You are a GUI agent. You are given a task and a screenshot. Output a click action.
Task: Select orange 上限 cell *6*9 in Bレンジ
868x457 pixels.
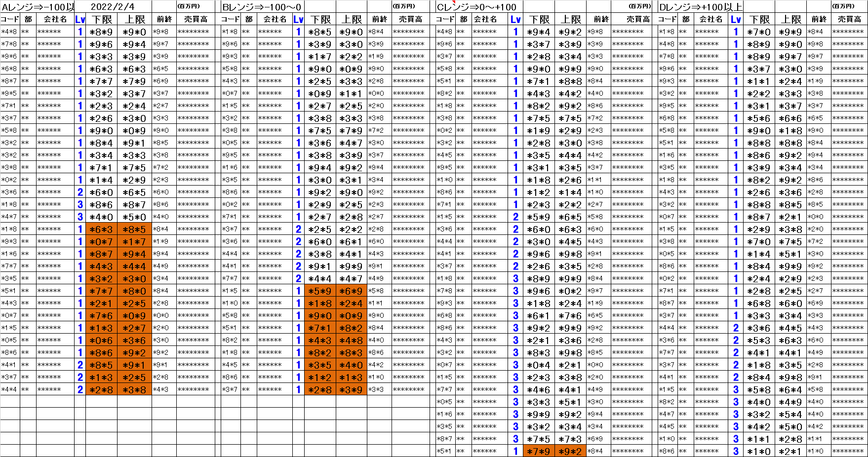(x=352, y=291)
